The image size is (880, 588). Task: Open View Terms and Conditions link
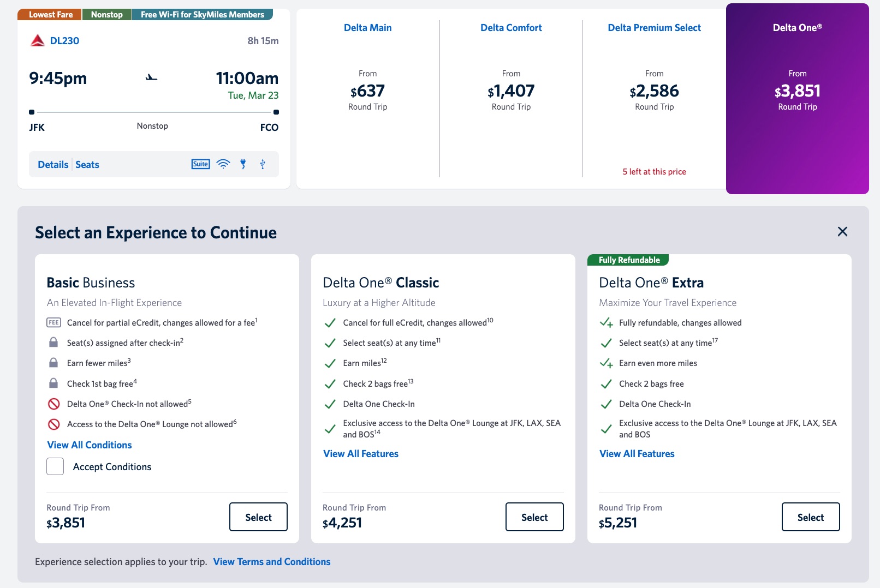coord(272,562)
